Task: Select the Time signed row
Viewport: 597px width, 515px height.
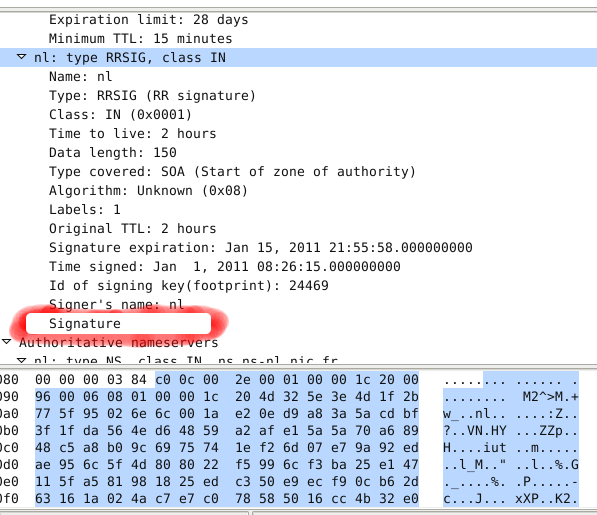Action: (x=298, y=267)
